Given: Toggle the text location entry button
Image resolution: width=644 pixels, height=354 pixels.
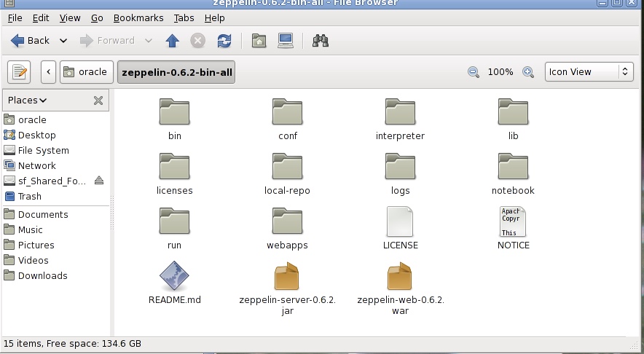Looking at the screenshot, I should click(x=19, y=72).
